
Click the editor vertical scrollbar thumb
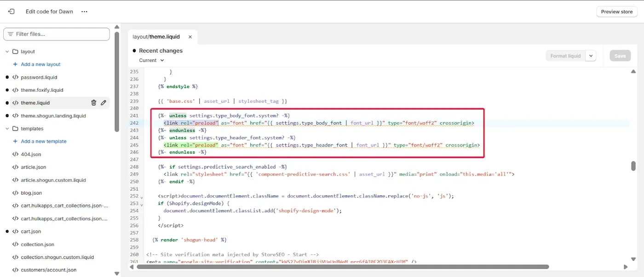coord(633,166)
